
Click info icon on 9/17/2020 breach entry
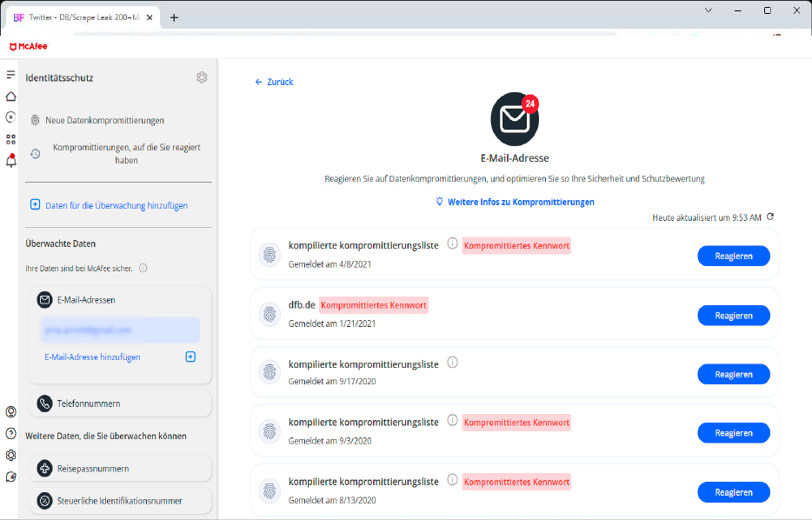pyautogui.click(x=452, y=363)
